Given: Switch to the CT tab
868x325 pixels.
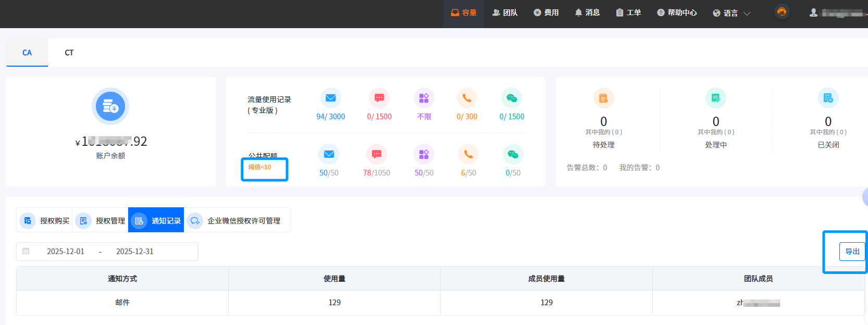Looking at the screenshot, I should 69,53.
